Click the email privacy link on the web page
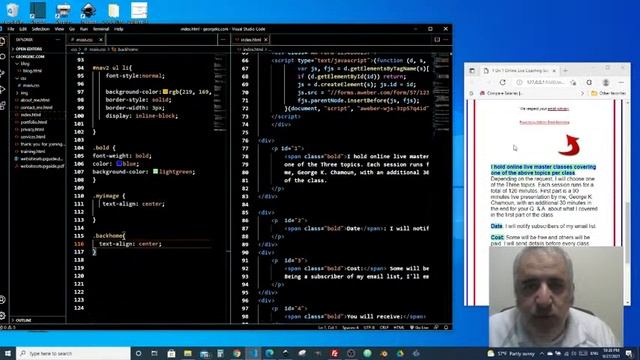 pyautogui.click(x=558, y=109)
